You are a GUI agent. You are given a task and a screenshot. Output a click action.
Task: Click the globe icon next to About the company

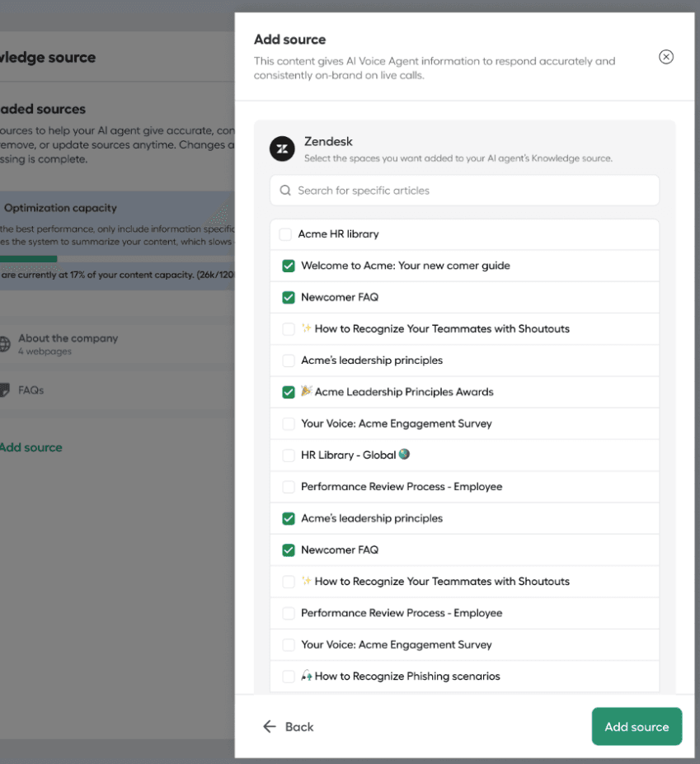4,344
